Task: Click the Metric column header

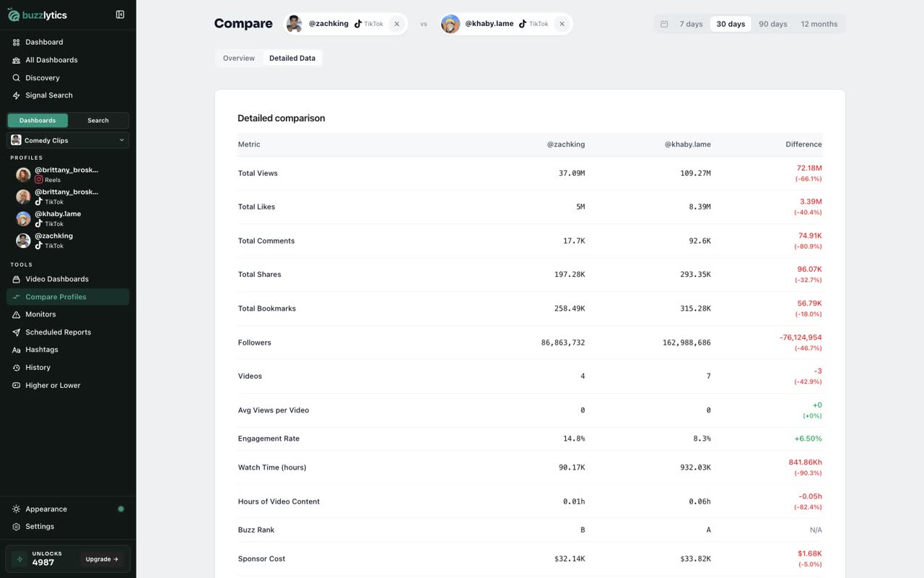Action: click(x=249, y=144)
